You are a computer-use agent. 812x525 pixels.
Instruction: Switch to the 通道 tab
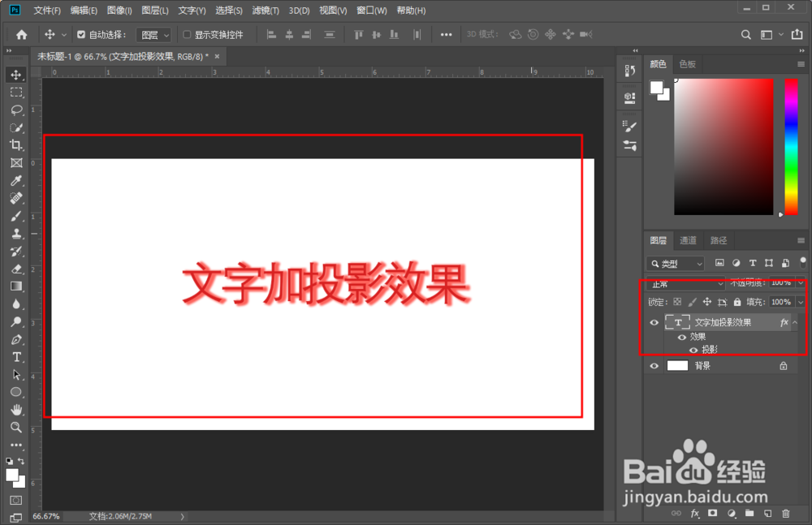tap(689, 240)
